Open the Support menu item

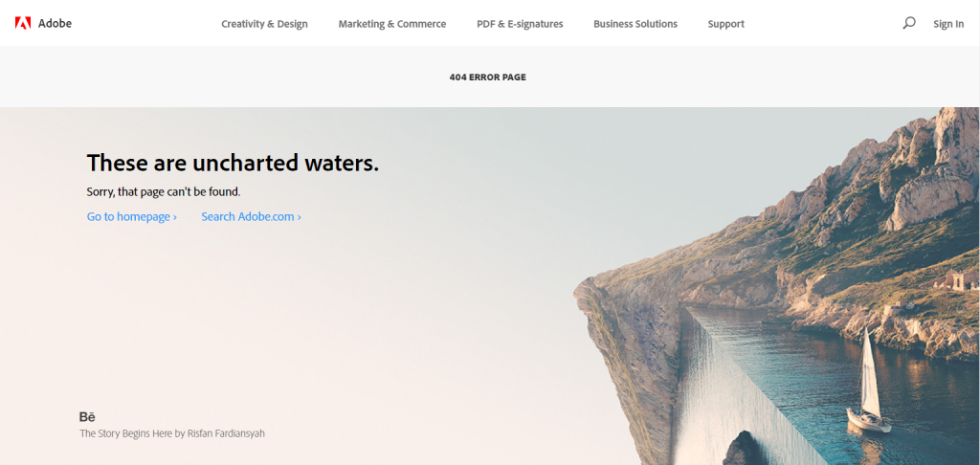[725, 24]
